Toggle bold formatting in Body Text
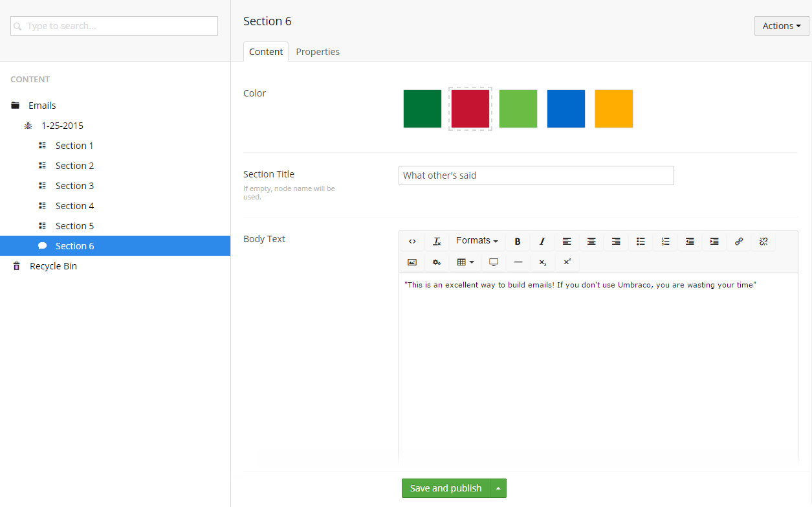812x507 pixels. pos(518,242)
